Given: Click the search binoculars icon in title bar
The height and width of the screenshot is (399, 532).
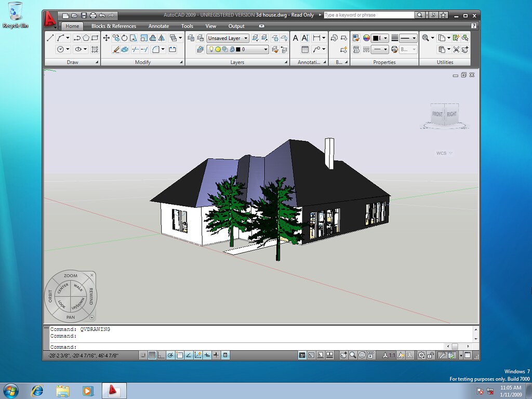Looking at the screenshot, I should (x=420, y=15).
